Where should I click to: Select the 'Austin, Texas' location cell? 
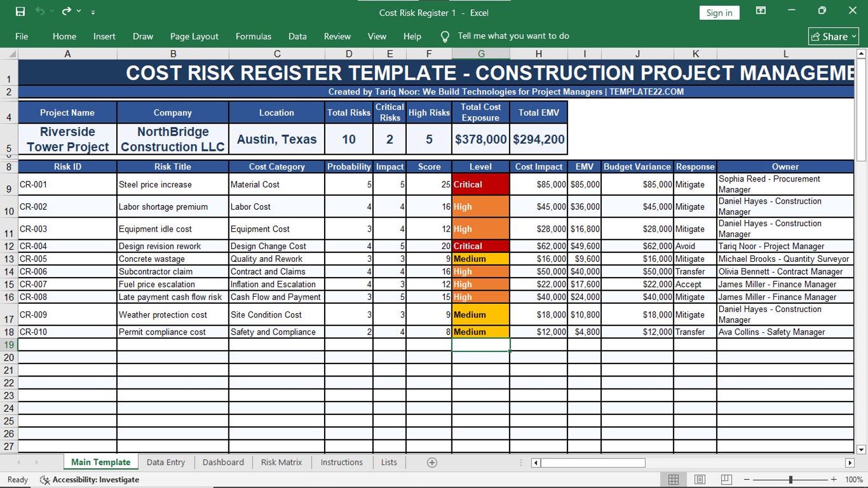click(277, 139)
